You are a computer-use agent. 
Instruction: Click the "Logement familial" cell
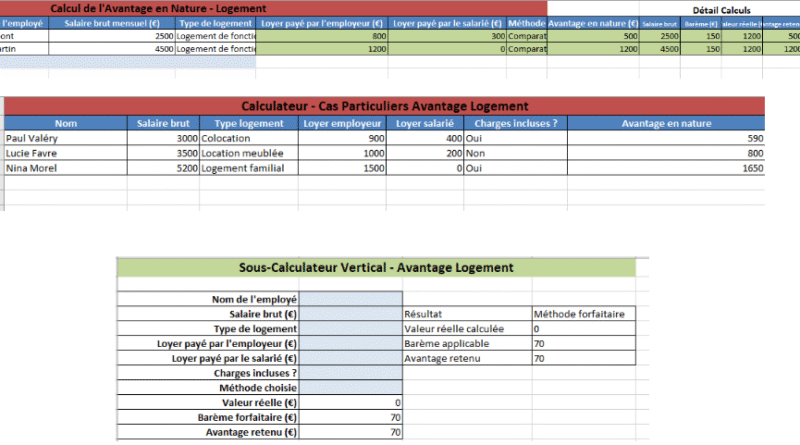point(248,169)
